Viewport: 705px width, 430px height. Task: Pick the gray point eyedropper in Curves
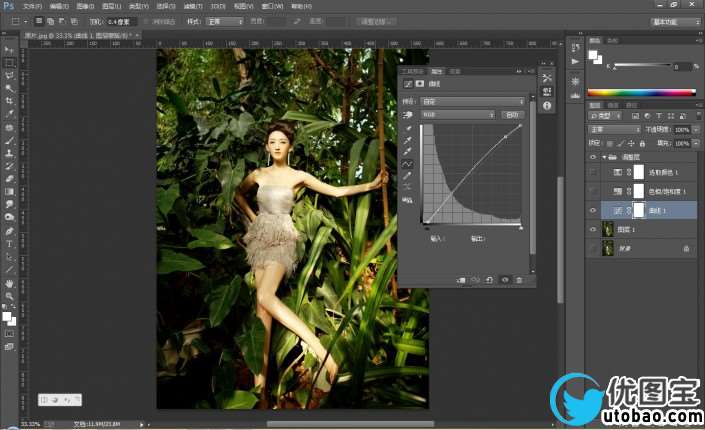pyautogui.click(x=408, y=140)
